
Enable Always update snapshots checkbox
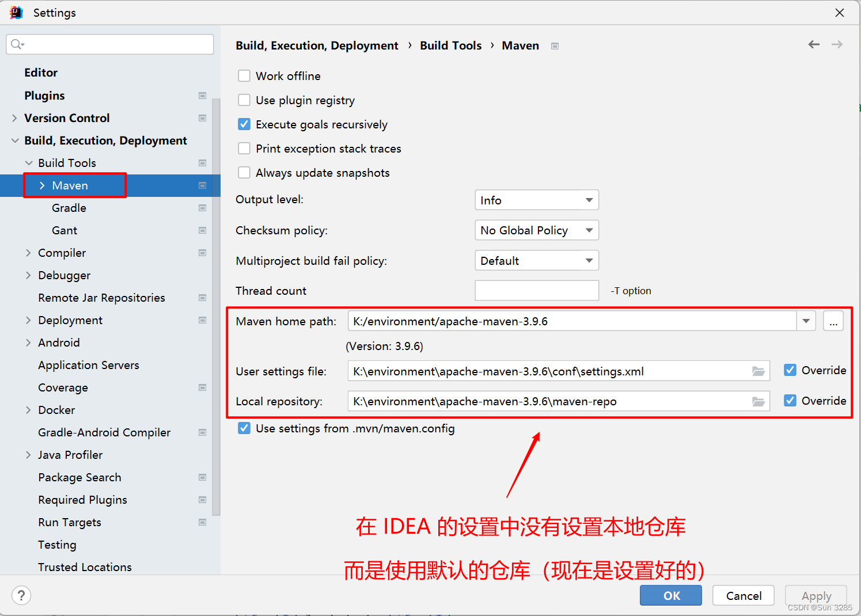tap(244, 173)
